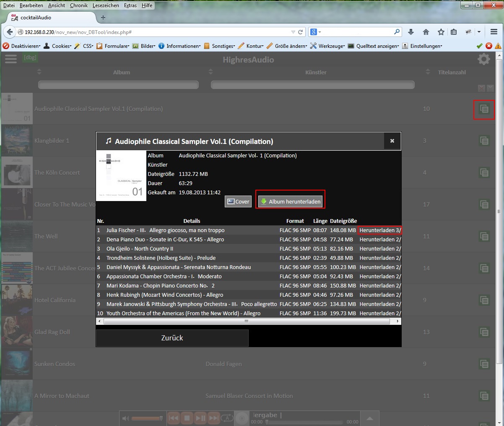This screenshot has height=426, width=504.
Task: Click the Cover button in album dialog
Action: [238, 201]
